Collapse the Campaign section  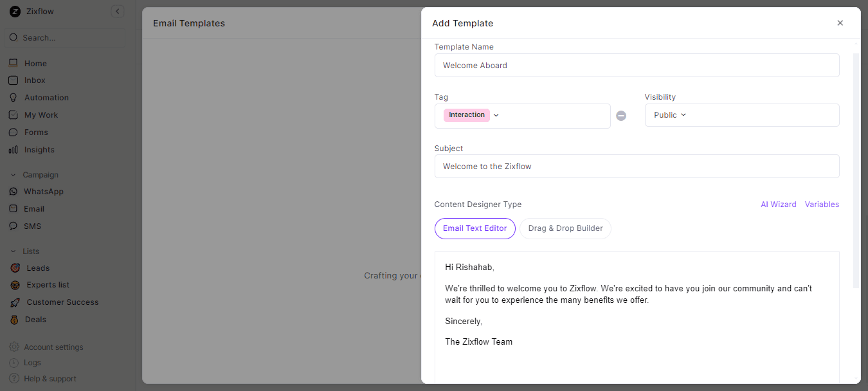tap(14, 175)
